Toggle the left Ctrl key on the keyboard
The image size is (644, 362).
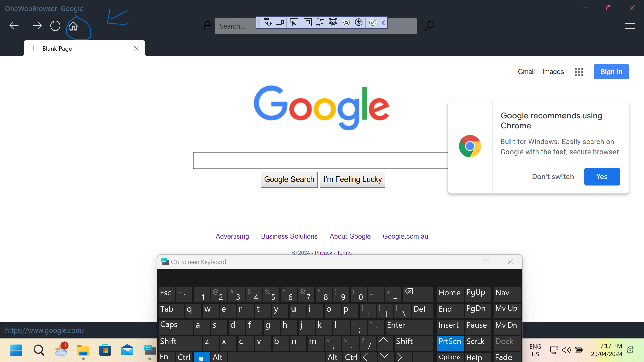184,357
